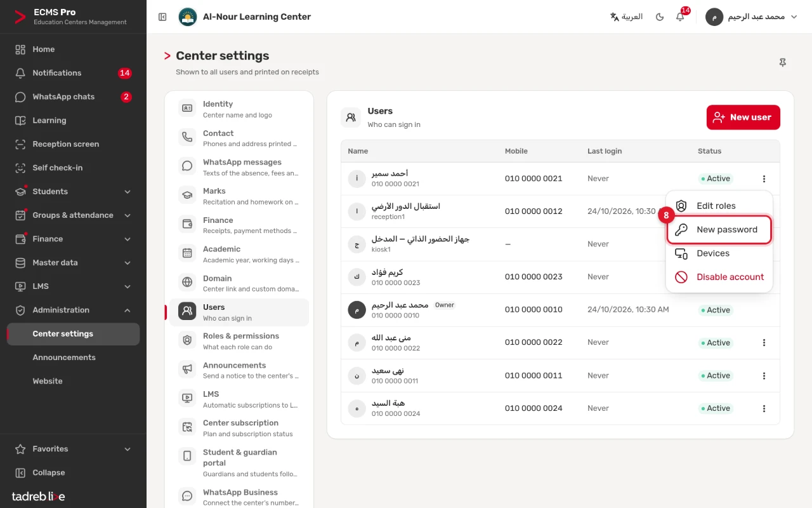The height and width of the screenshot is (508, 812).
Task: Go to Home in sidebar
Action: coord(73,49)
